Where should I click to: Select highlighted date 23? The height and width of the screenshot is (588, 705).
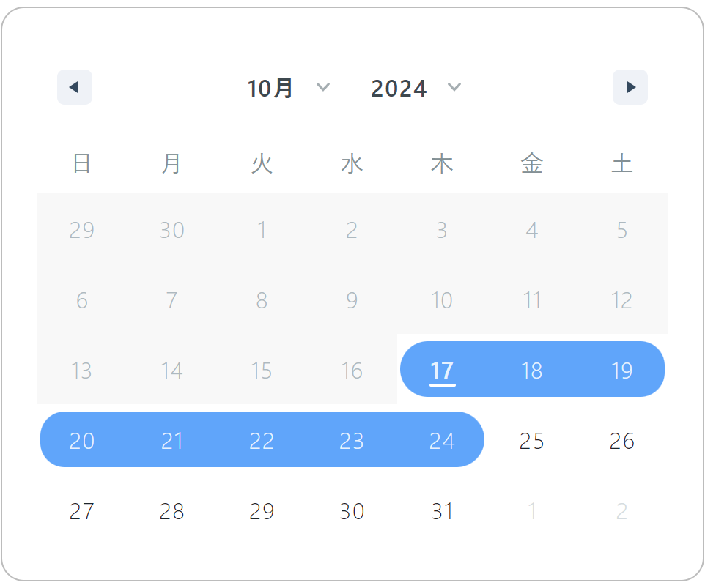coord(352,440)
